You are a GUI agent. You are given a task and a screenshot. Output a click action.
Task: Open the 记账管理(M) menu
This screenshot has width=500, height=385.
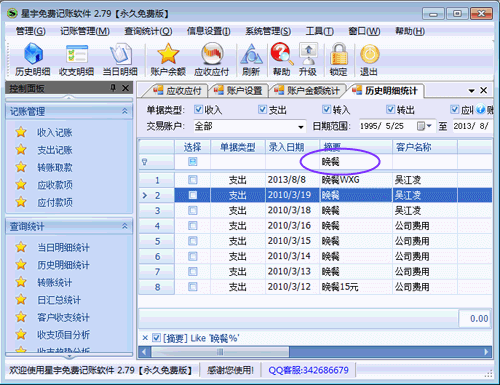(x=85, y=31)
